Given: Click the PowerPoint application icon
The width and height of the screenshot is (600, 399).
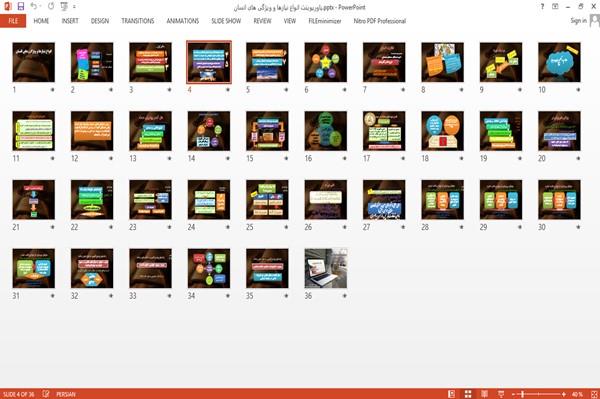Looking at the screenshot, I should point(7,7).
